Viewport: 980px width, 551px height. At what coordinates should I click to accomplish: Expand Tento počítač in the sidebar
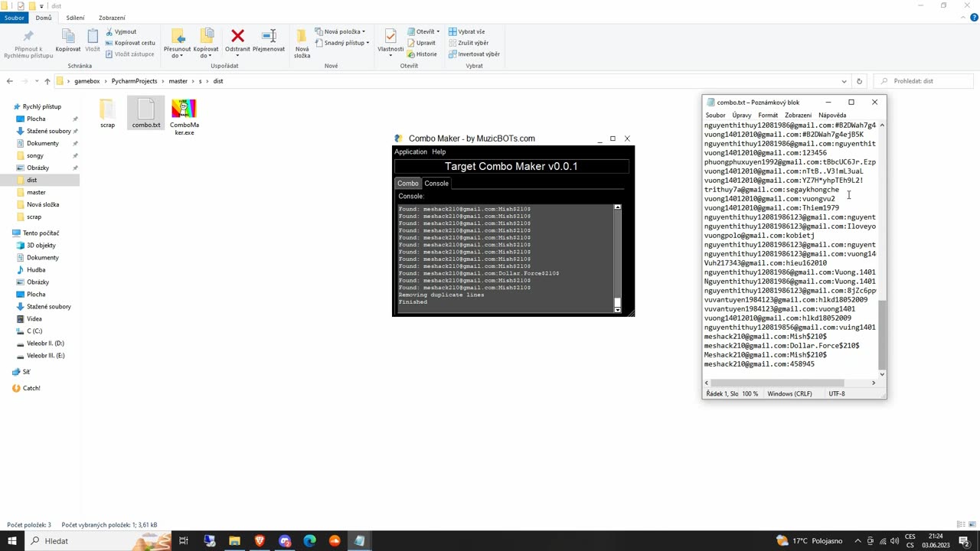(x=41, y=233)
